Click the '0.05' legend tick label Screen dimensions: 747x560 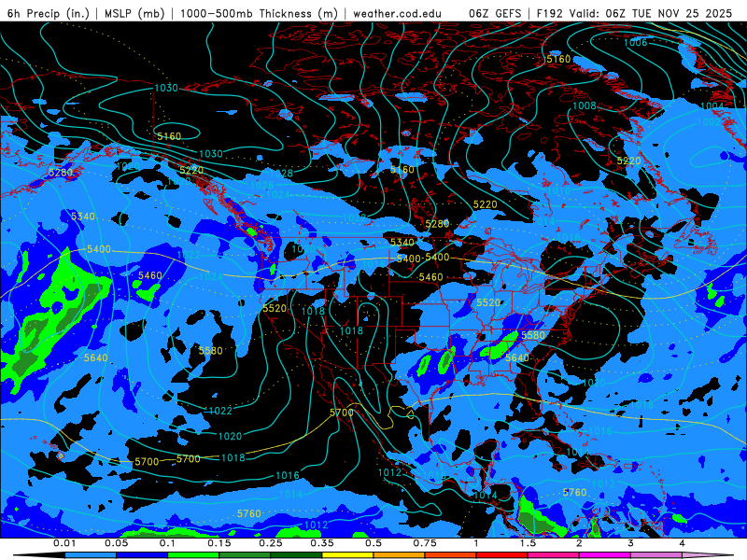pos(116,543)
